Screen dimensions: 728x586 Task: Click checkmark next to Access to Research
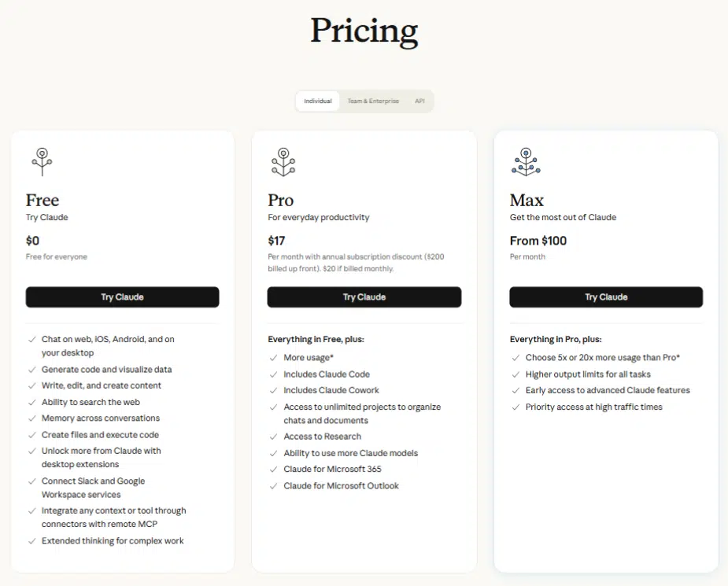click(273, 437)
